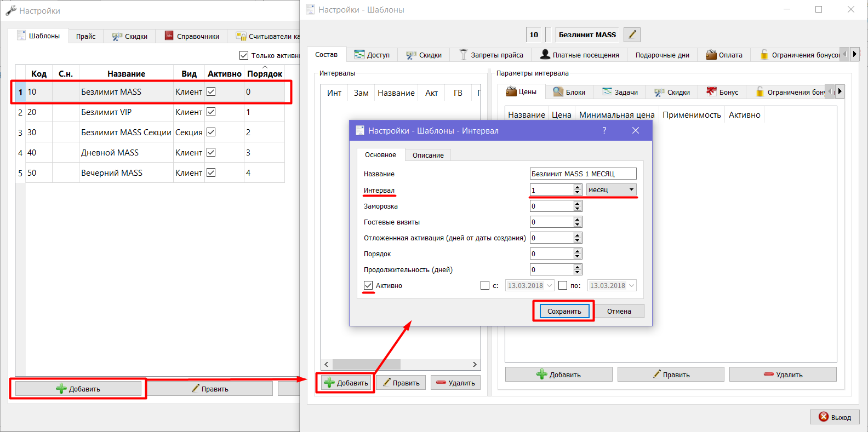This screenshot has width=868, height=432.
Task: Enable the 'с:' start date checkbox
Action: [x=485, y=285]
